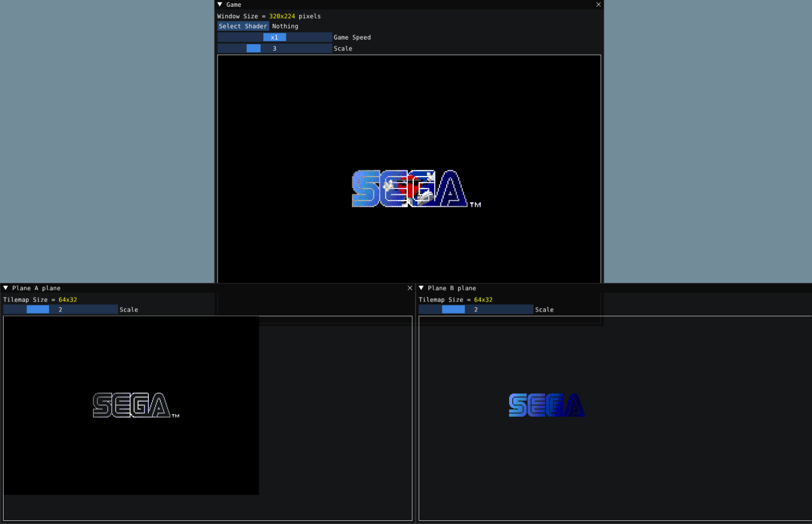Click the 64x32 Tilemap Size label in Plane A
Screen dimensions: 812x524
pos(67,300)
